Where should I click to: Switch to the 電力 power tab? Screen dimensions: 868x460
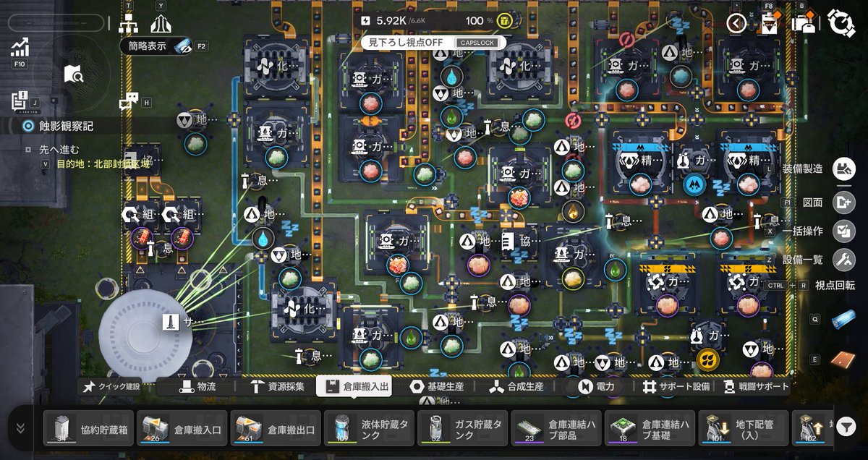click(x=596, y=387)
